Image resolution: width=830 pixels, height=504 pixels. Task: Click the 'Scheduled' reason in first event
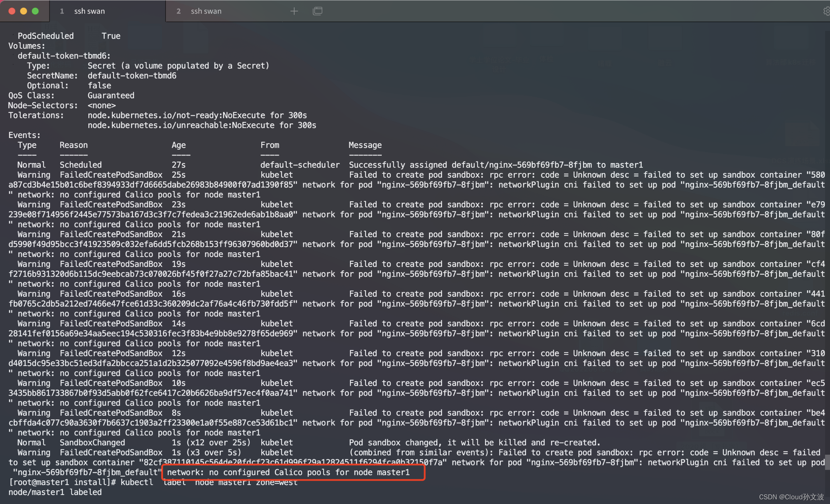80,165
